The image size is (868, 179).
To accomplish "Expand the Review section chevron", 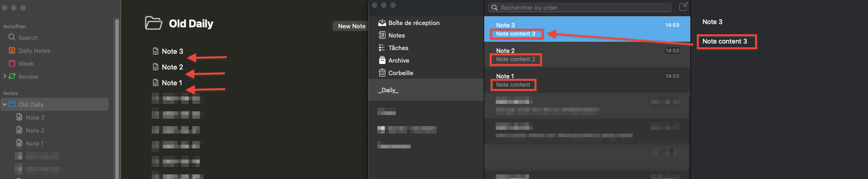I will tap(5, 76).
